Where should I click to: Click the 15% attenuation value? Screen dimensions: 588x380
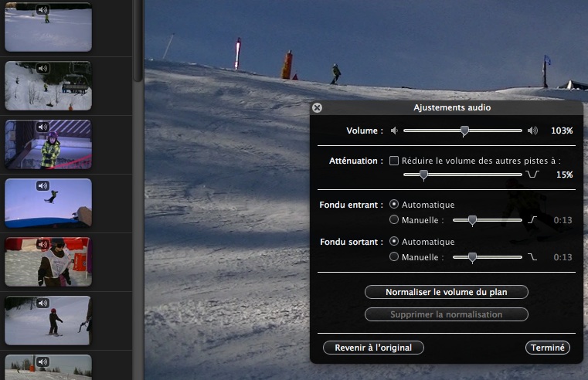[564, 175]
